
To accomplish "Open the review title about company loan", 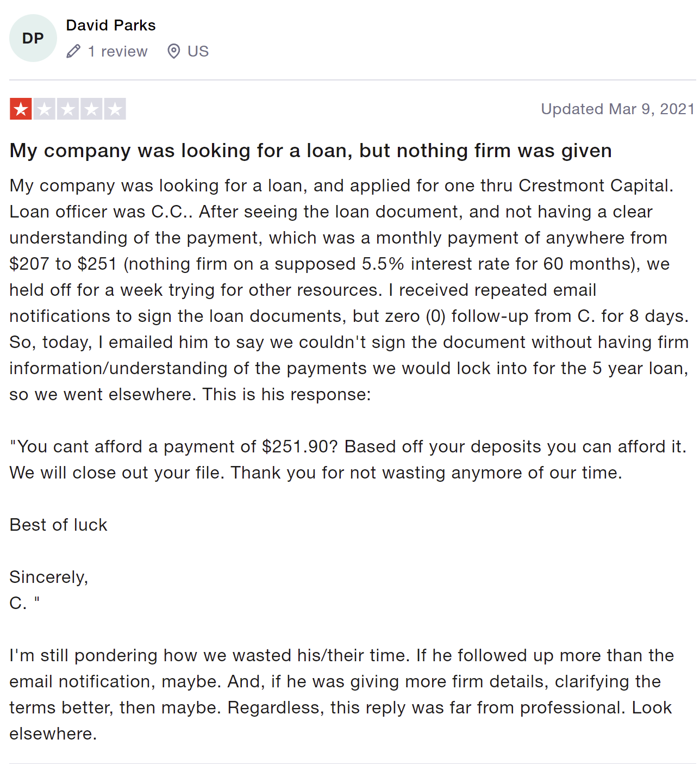I will tap(311, 150).
